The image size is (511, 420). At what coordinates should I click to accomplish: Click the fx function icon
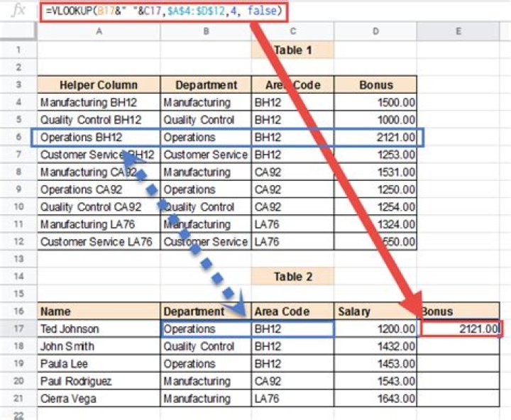point(18,11)
